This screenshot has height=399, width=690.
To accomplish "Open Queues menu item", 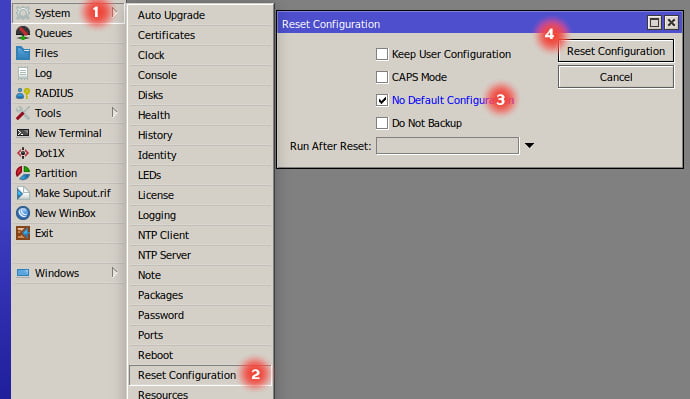I will pos(69,33).
